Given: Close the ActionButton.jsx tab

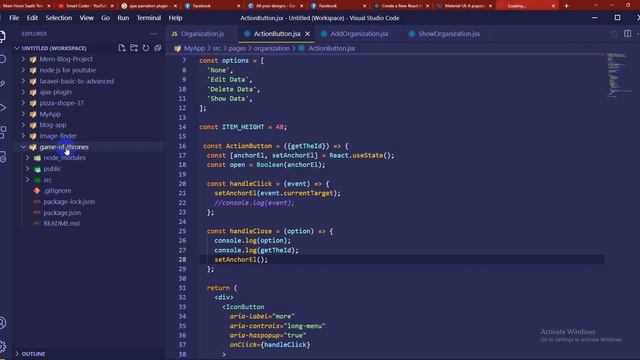Looking at the screenshot, I should 307,33.
